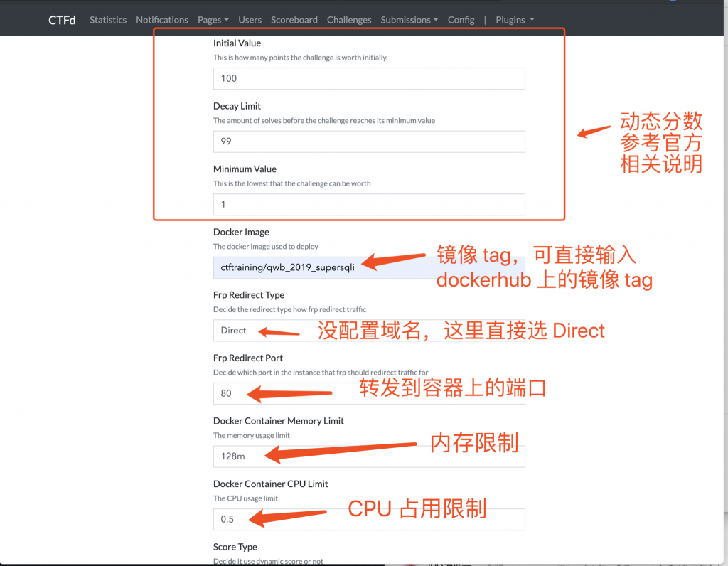Image resolution: width=728 pixels, height=566 pixels.
Task: Open the Notifications page
Action: [162, 20]
